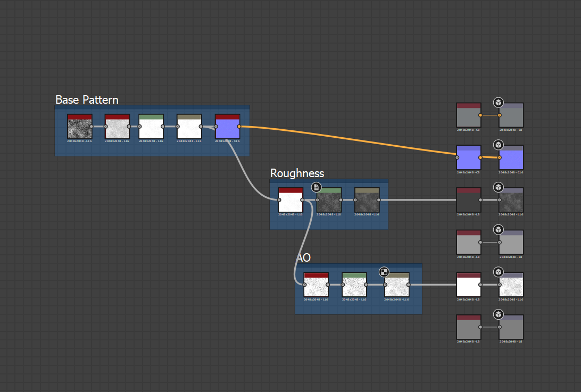Click the orange output pin of the Base Pattern purple node
The image size is (581, 392).
pyautogui.click(x=239, y=127)
